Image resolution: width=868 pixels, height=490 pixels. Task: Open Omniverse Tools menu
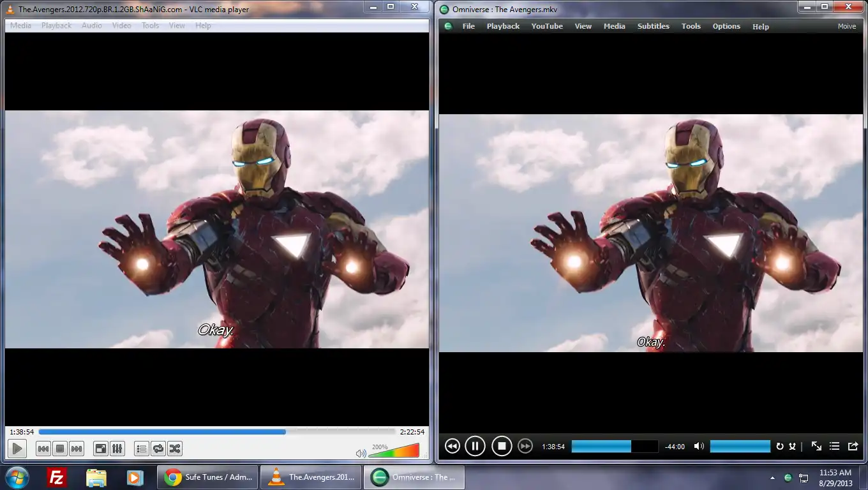[x=691, y=26]
